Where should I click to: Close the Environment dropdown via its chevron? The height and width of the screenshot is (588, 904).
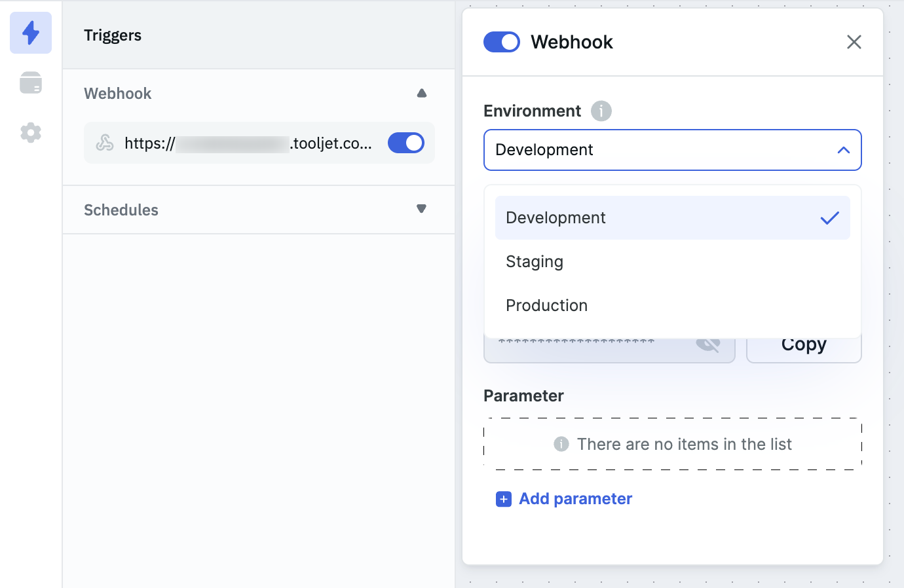click(842, 150)
